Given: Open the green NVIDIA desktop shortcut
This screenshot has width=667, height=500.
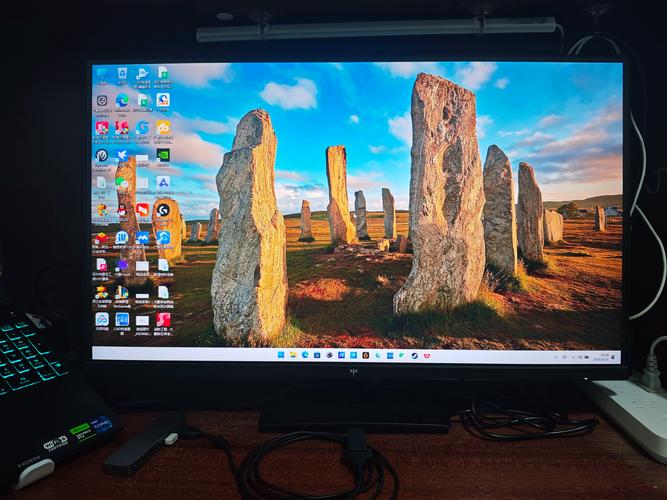Looking at the screenshot, I should 163,155.
